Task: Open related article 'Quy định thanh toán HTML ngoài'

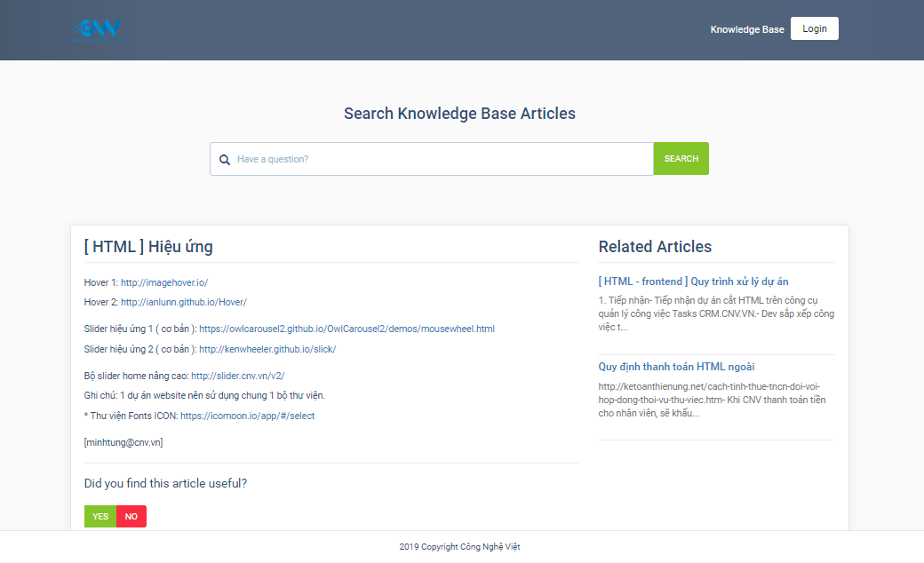Action: (676, 367)
